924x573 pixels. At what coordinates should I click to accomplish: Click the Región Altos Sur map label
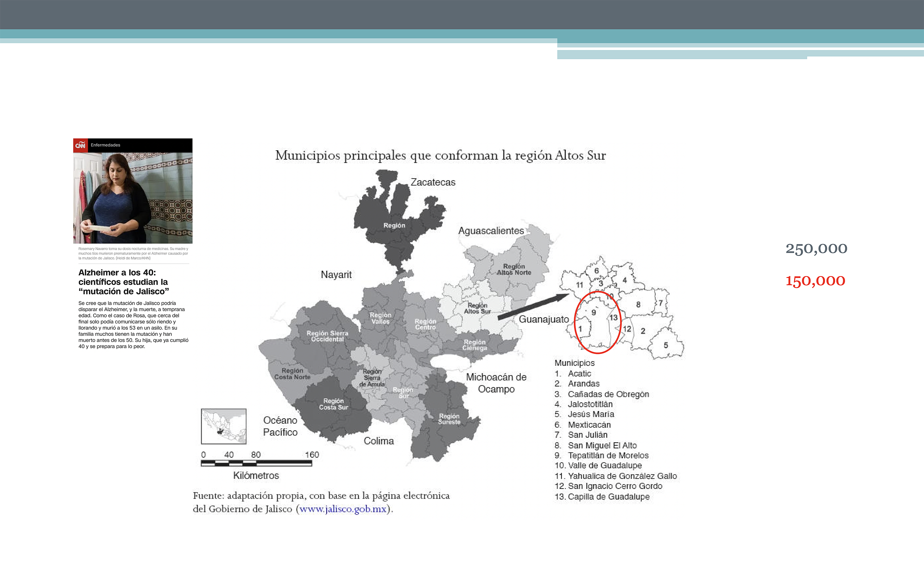(477, 308)
